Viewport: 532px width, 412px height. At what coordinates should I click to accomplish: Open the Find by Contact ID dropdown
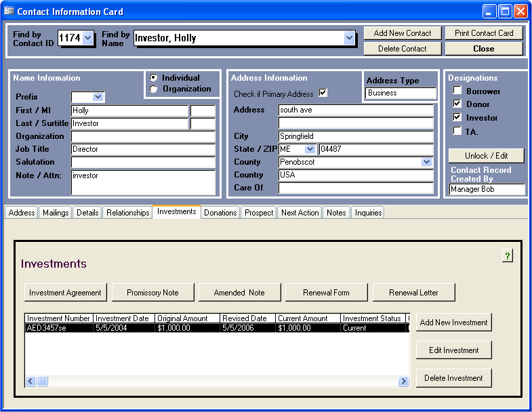coord(87,39)
